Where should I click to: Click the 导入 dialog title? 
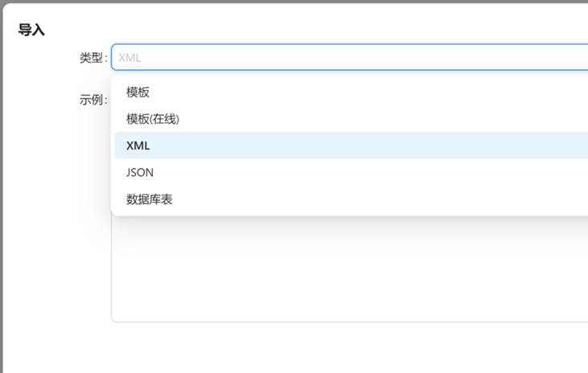click(x=31, y=31)
